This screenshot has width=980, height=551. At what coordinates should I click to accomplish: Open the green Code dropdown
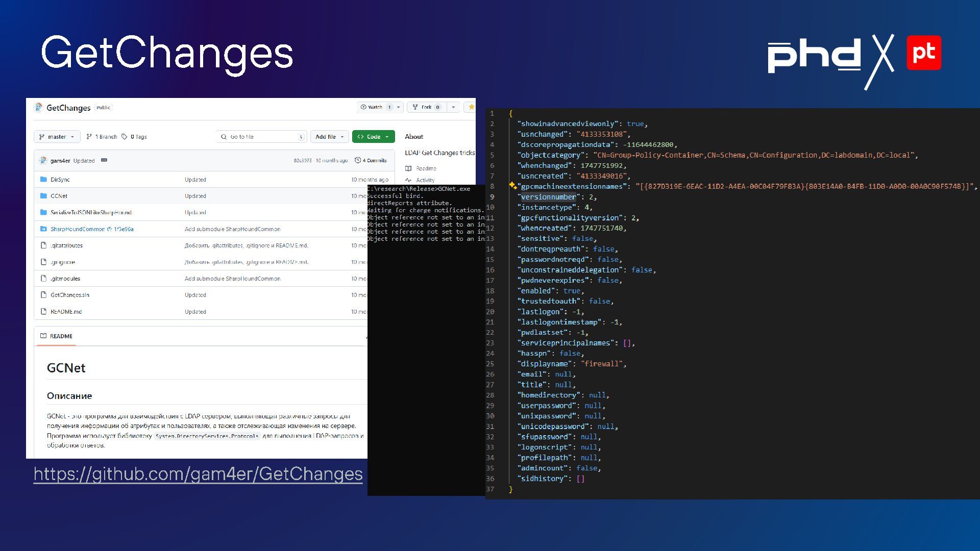[373, 137]
